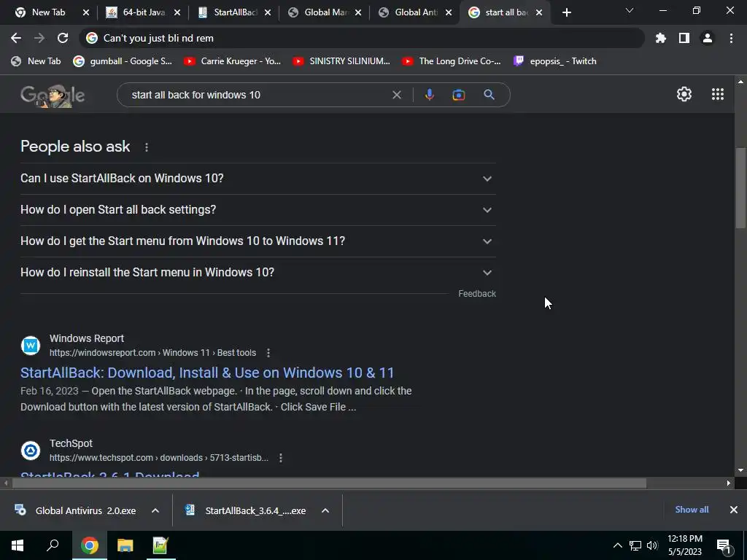Search by image with camera icon
This screenshot has height=560, width=747.
tap(458, 95)
